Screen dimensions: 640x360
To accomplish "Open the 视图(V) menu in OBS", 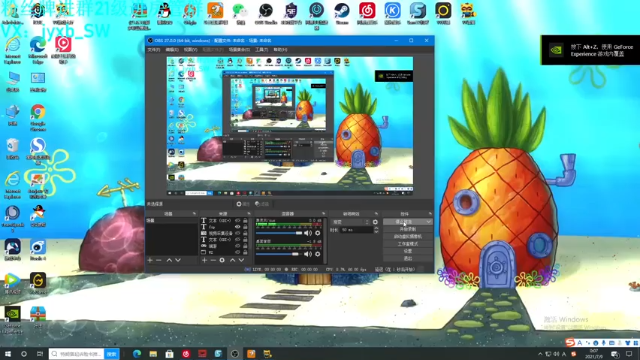I will coord(190,50).
